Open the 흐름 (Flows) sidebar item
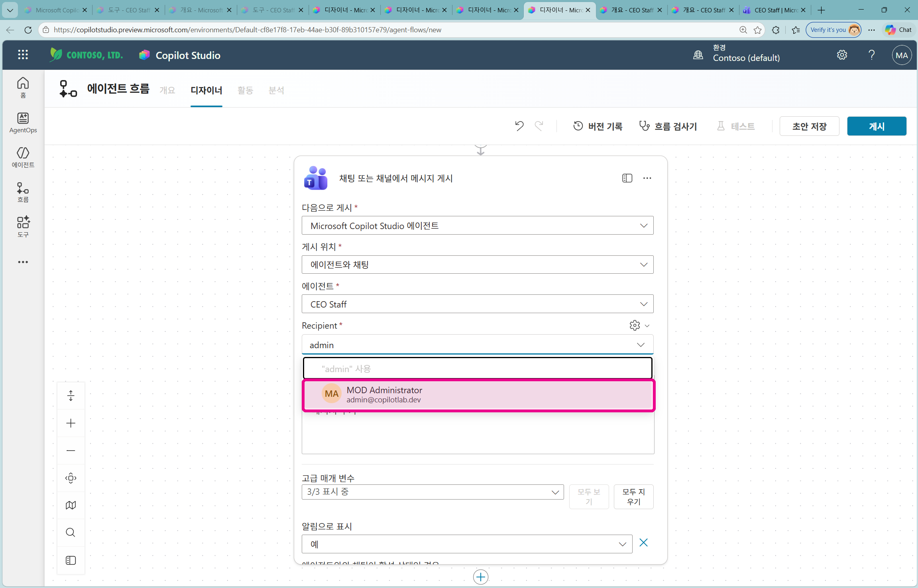Image resolution: width=918 pixels, height=588 pixels. (23, 192)
